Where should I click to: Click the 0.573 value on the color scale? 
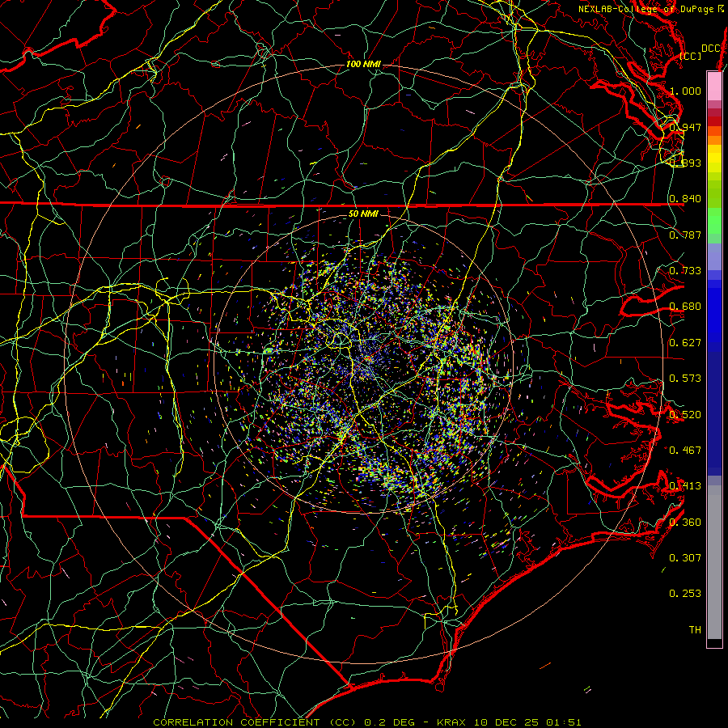685,379
